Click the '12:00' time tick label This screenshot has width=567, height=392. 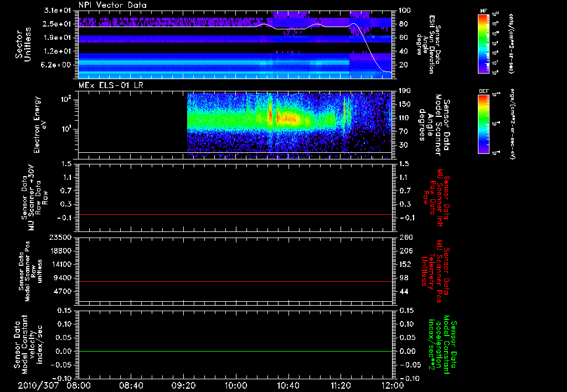pos(393,385)
